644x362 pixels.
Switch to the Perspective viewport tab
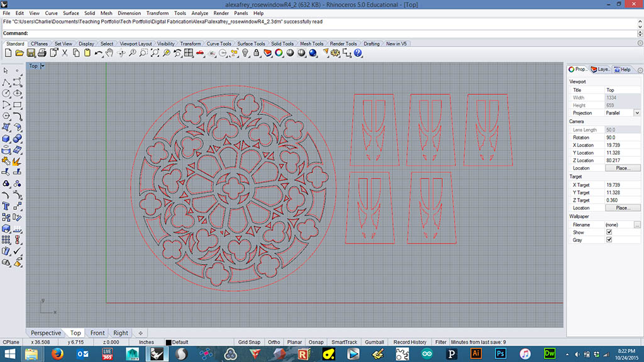point(46,332)
